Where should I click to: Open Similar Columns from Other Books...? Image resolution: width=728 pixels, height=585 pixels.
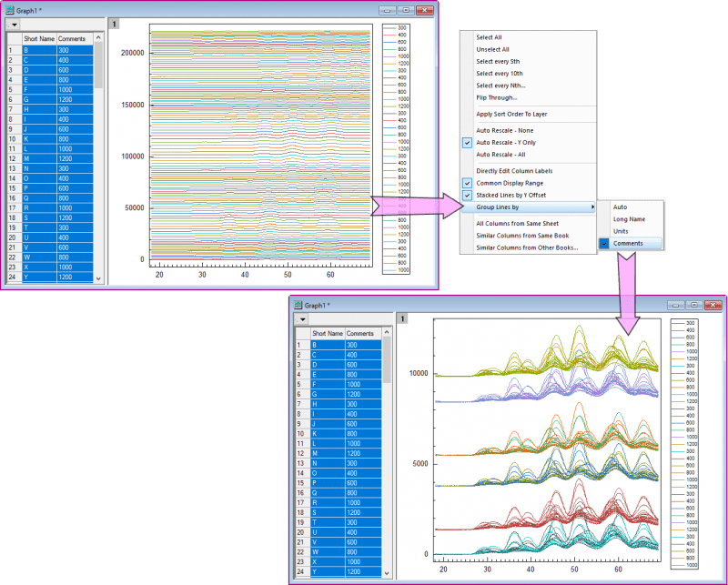(527, 247)
